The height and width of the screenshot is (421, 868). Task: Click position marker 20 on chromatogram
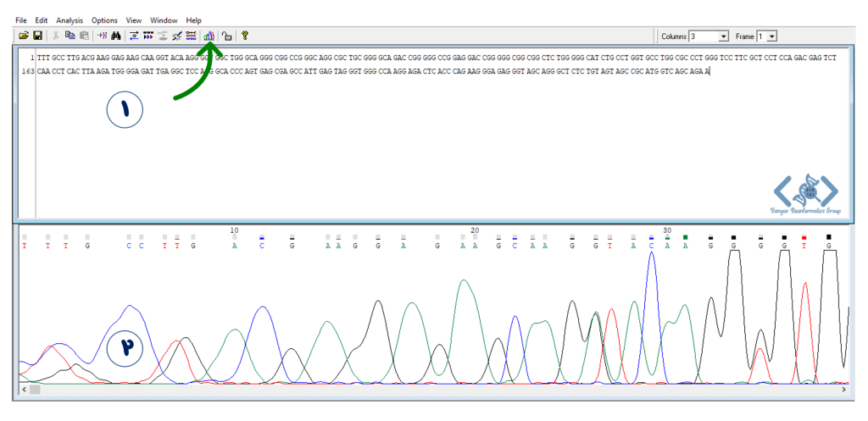pos(475,230)
